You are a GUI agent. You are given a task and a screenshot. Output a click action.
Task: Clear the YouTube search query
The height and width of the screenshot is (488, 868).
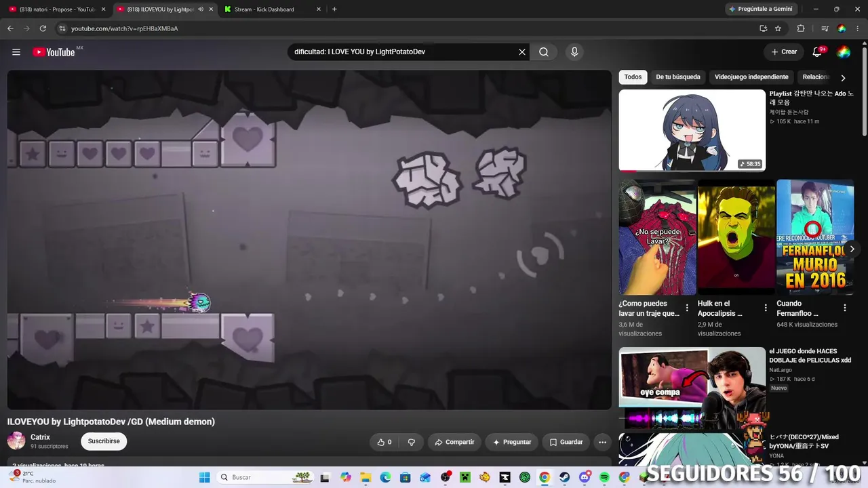pyautogui.click(x=522, y=52)
